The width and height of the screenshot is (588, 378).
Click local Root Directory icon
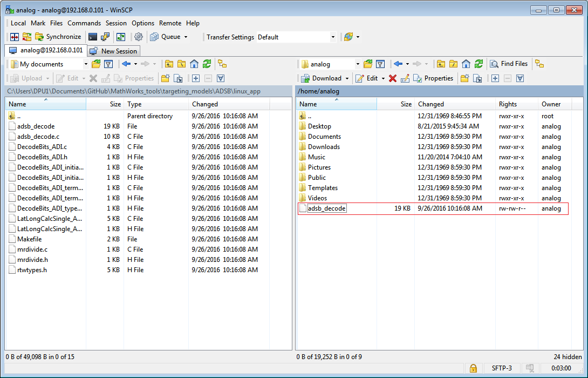click(181, 64)
